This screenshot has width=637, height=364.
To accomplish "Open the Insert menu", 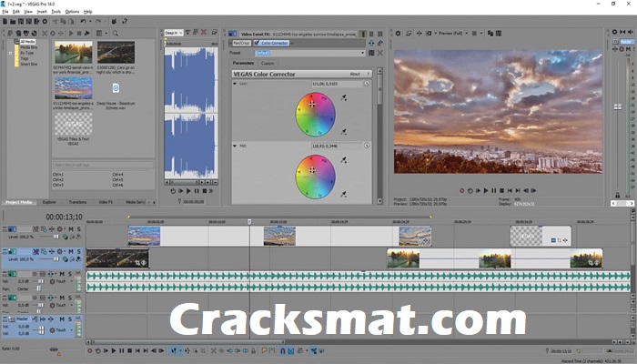I will 42,12.
